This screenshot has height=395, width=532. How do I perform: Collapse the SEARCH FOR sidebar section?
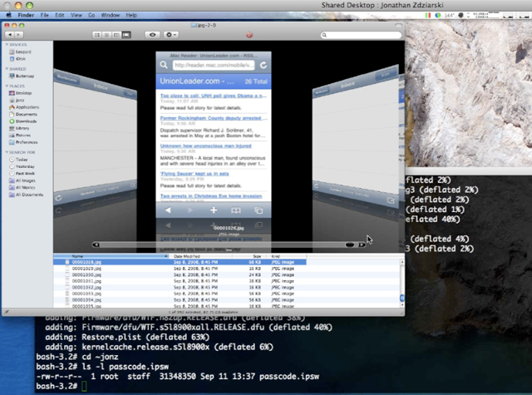pos(7,152)
